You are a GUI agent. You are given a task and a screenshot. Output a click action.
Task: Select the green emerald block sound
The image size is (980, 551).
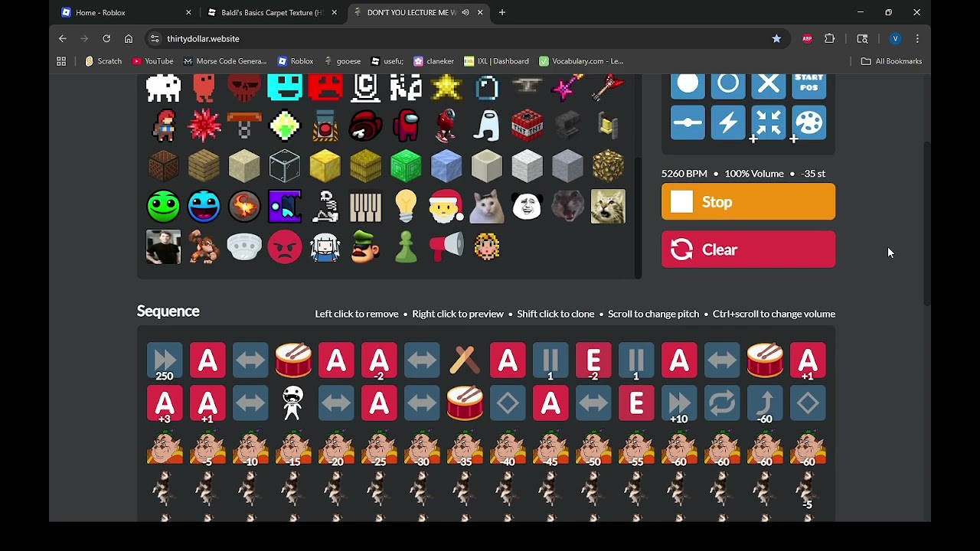(406, 166)
